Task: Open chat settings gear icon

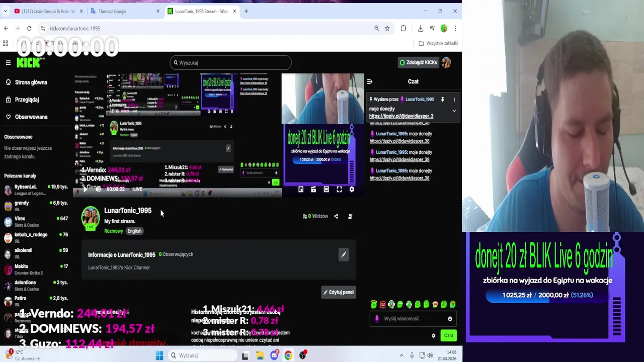Action: (x=433, y=336)
